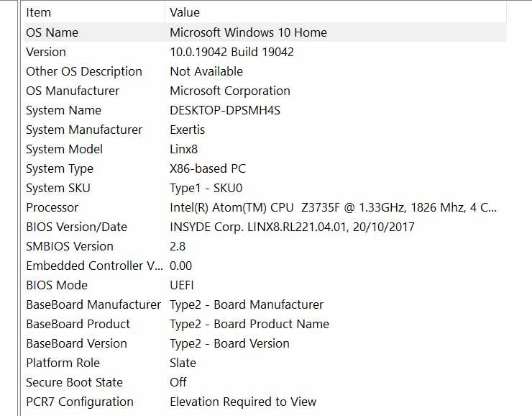Select the Platform Role Slate row
This screenshot has height=416, width=532.
[x=265, y=363]
